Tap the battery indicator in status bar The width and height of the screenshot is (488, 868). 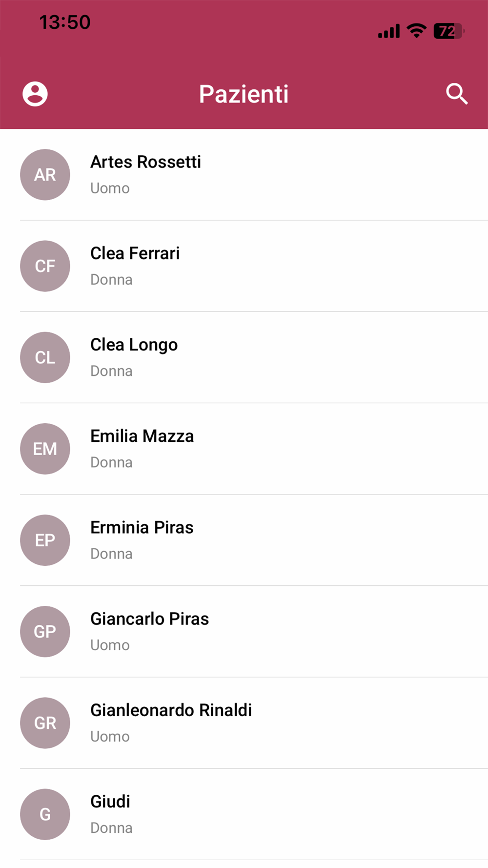448,31
